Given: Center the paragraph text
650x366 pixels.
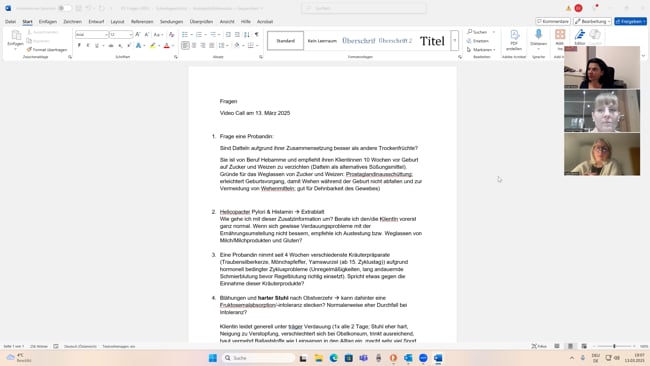Looking at the screenshot, I should click(194, 46).
